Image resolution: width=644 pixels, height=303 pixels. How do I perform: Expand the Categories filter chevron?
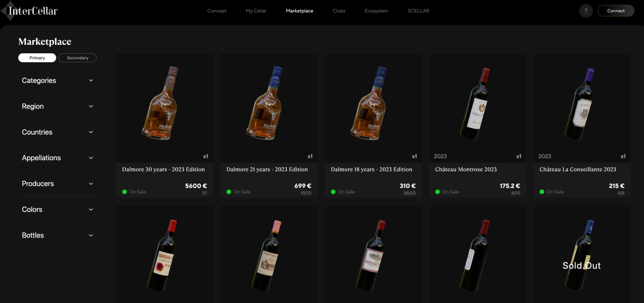point(91,80)
